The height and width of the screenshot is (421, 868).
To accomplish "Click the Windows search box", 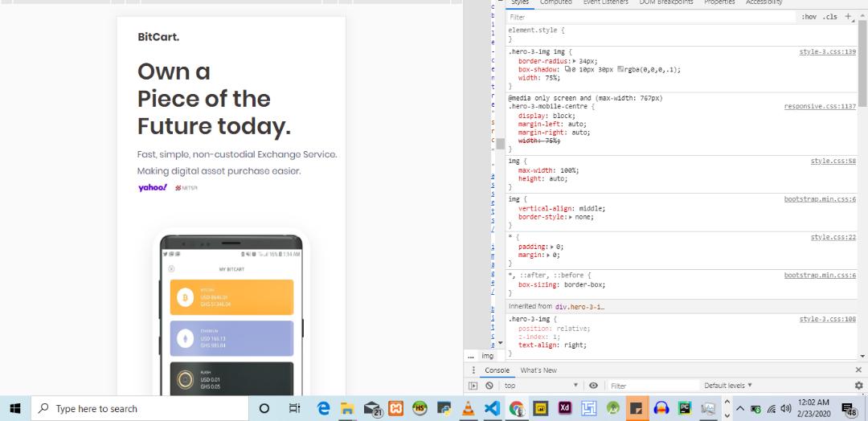I will [x=140, y=409].
